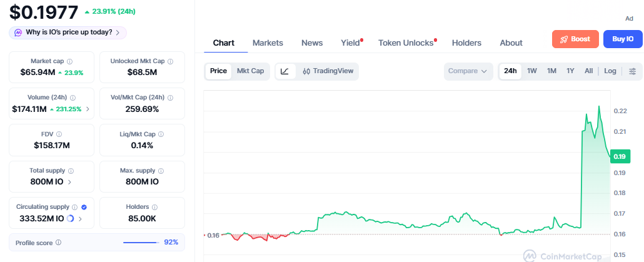Click the rocket icon on Boost
Image resolution: width=644 pixels, height=262 pixels.
(x=564, y=39)
